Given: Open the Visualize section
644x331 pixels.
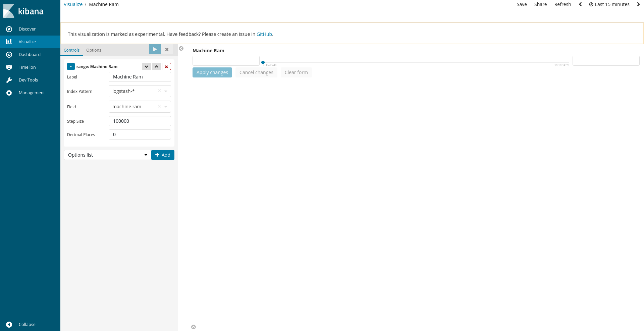Looking at the screenshot, I should pos(30,42).
